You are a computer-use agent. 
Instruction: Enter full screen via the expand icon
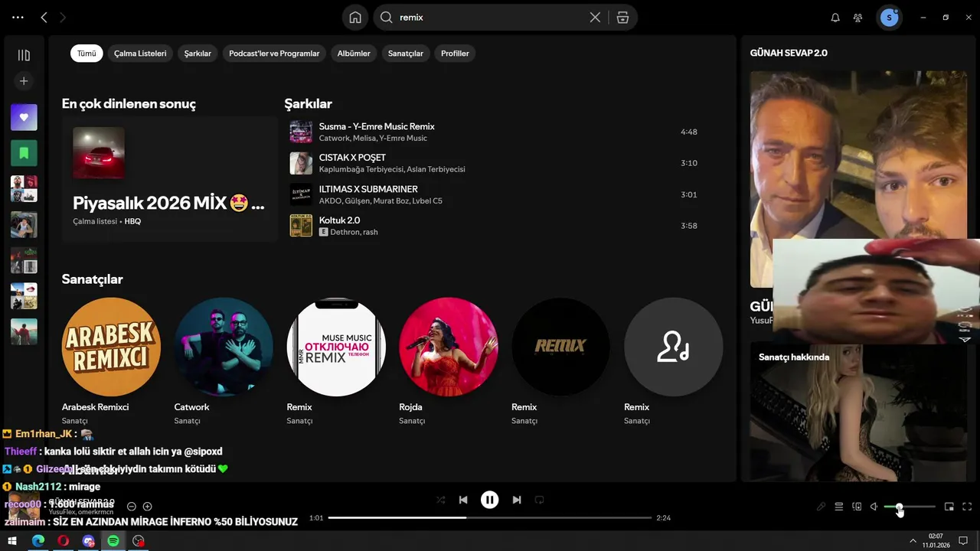(x=967, y=507)
